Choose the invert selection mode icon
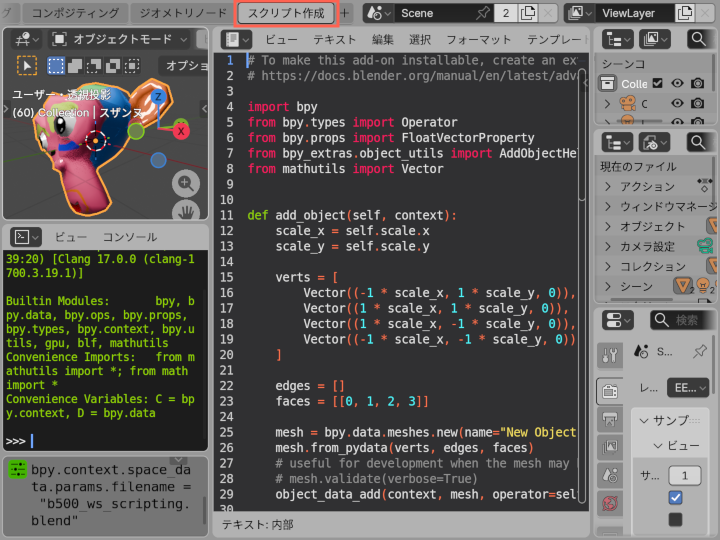The image size is (720, 540). coord(112,66)
